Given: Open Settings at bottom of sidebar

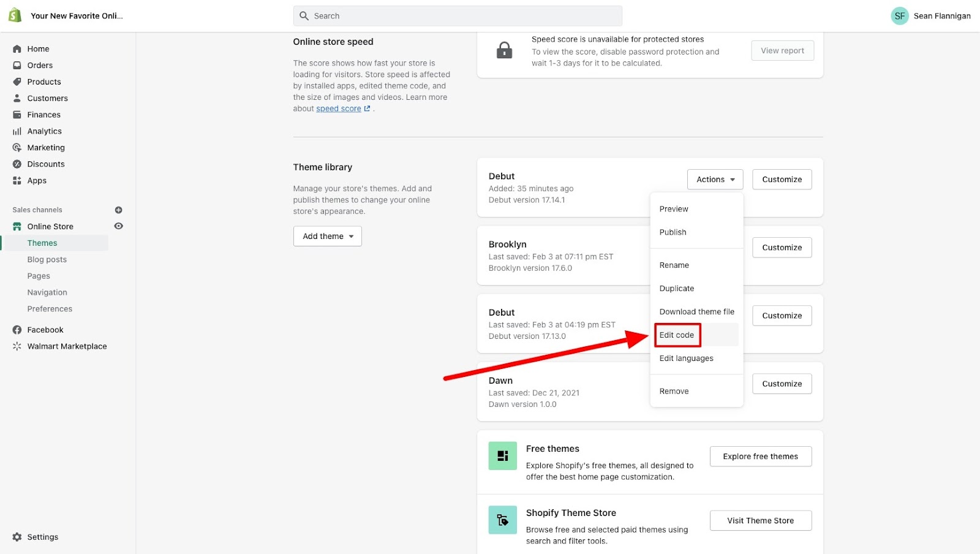Looking at the screenshot, I should tap(43, 537).
